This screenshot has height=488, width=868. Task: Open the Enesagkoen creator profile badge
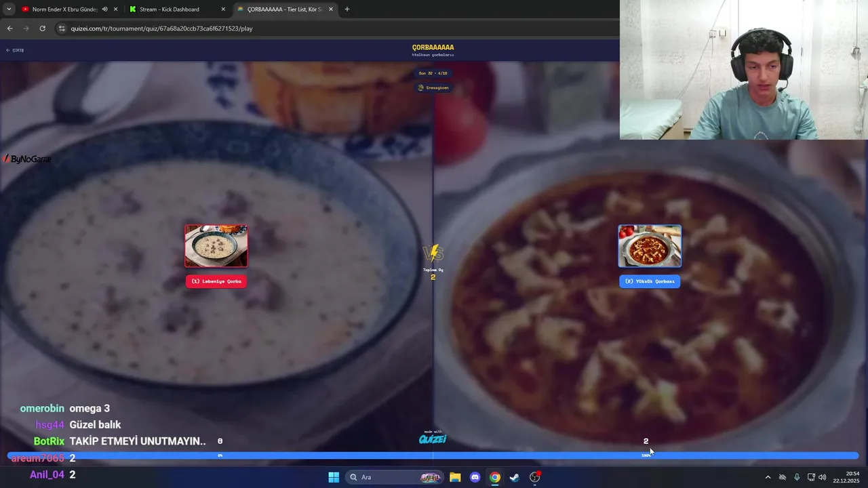click(433, 87)
